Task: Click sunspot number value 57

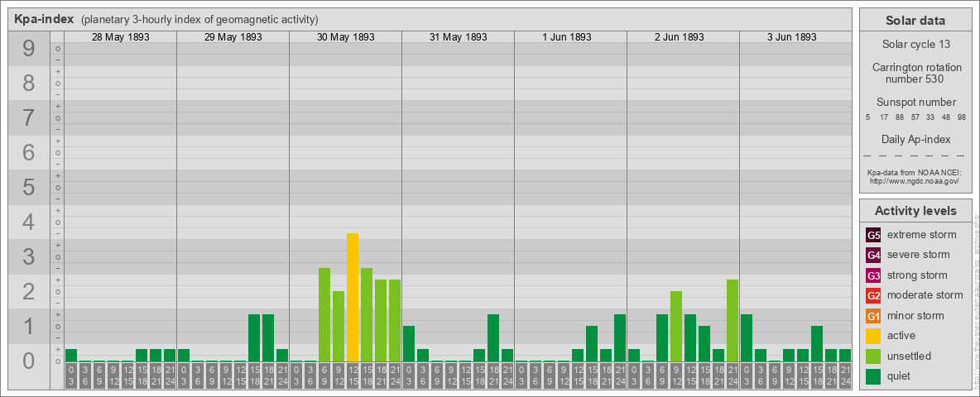Action: [915, 117]
